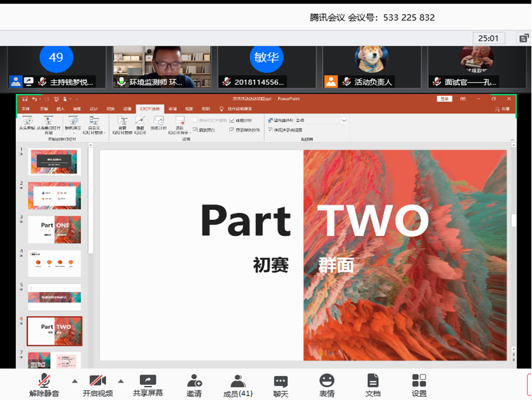Toggle the 播放旁白 checkbox
This screenshot has height=400, width=532.
tap(195, 130)
